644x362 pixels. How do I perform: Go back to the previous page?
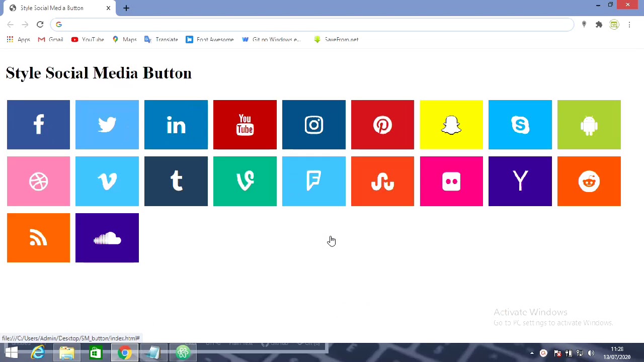click(11, 24)
